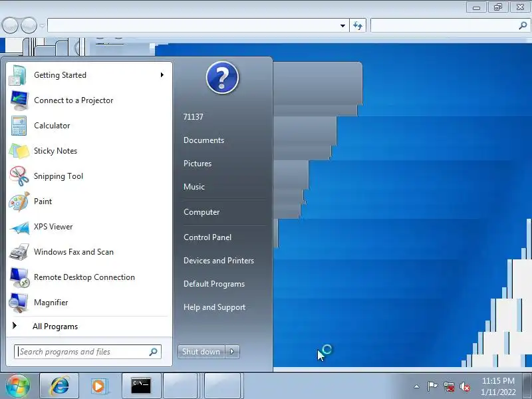Switch to Command Prompt taskbar icon

[141, 386]
